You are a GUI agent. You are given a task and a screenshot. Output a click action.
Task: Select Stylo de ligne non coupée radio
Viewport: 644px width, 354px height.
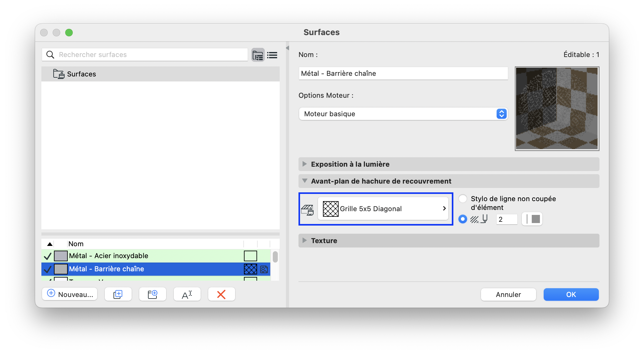point(463,199)
